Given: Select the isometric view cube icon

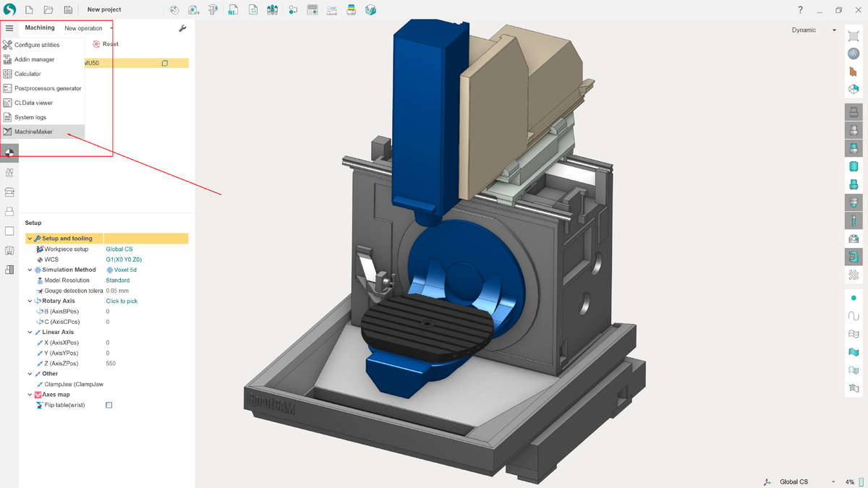Looking at the screenshot, I should pyautogui.click(x=854, y=90).
